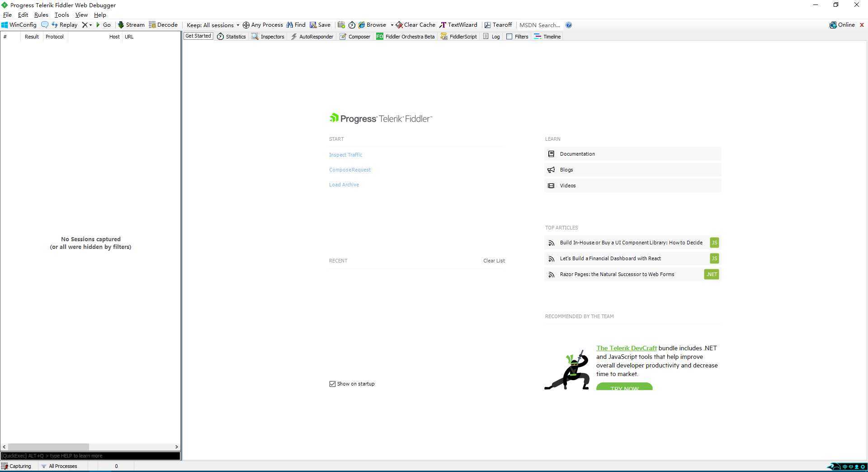Click the TRY NOW green button
This screenshot has height=472, width=868.
pos(624,386)
